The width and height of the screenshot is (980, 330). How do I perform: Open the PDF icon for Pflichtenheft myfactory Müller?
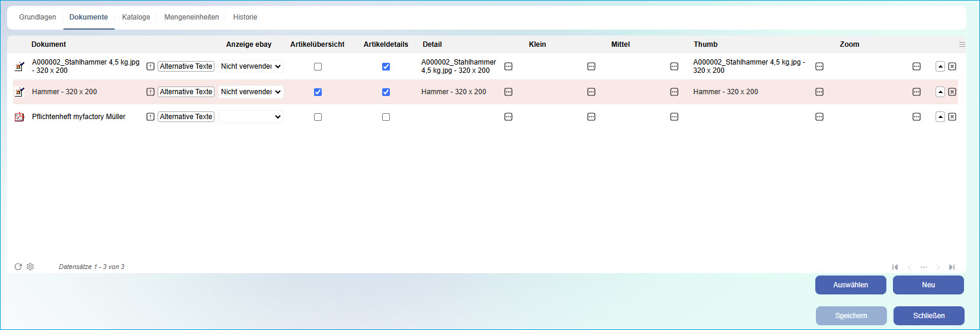click(x=20, y=117)
